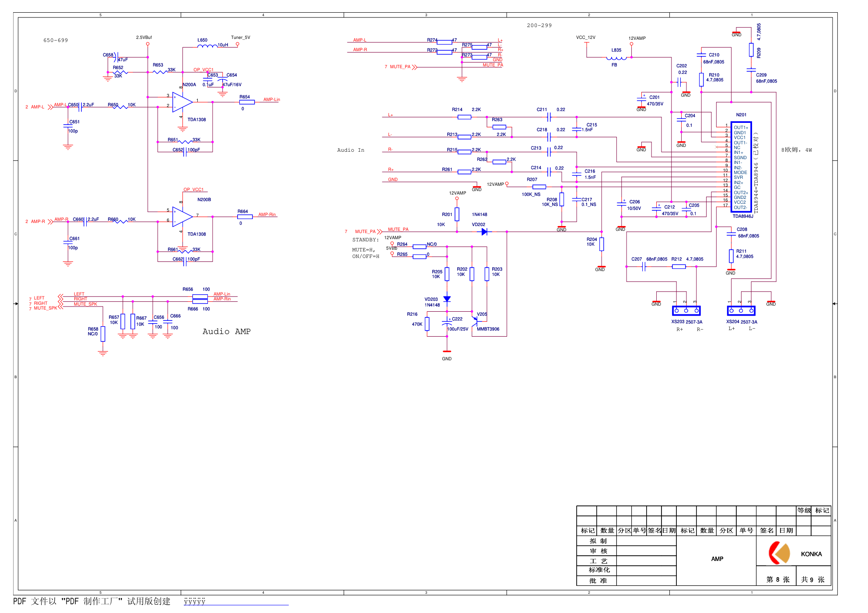
Task: Click the C222 100uF/25V capacitor symbol
Action: (447, 324)
